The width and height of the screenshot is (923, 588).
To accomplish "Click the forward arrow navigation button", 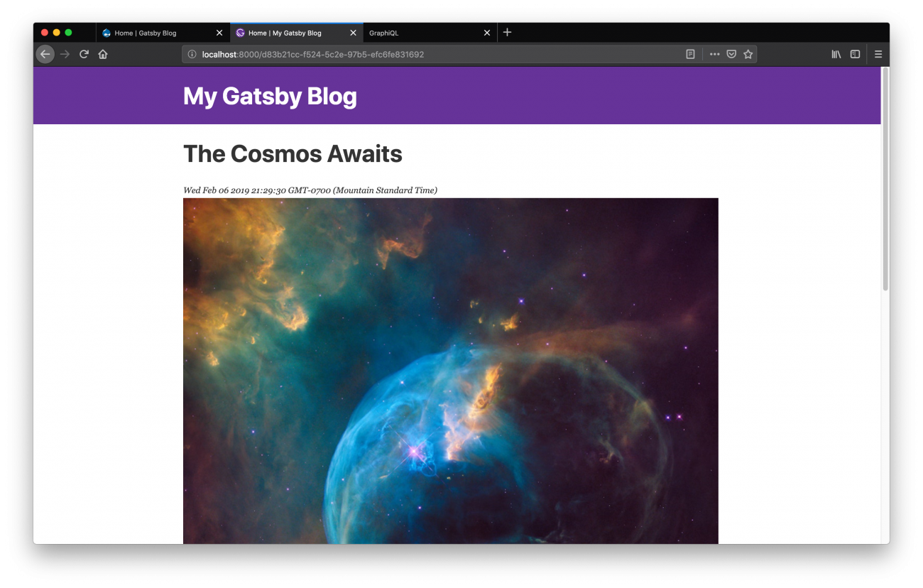I will tap(65, 54).
